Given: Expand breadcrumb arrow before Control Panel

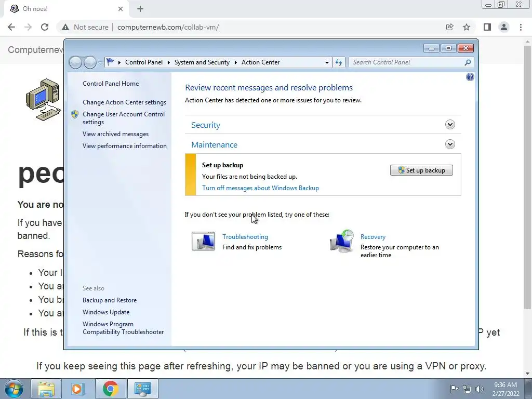Looking at the screenshot, I should 119,62.
